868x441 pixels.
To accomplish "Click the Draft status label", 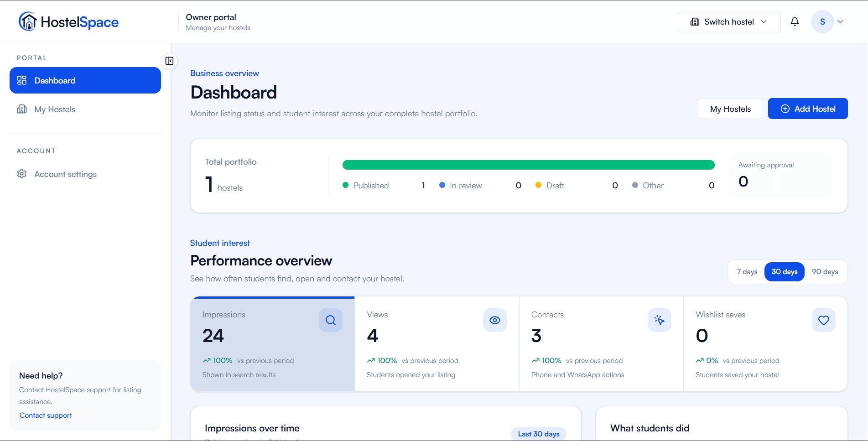I will 555,185.
